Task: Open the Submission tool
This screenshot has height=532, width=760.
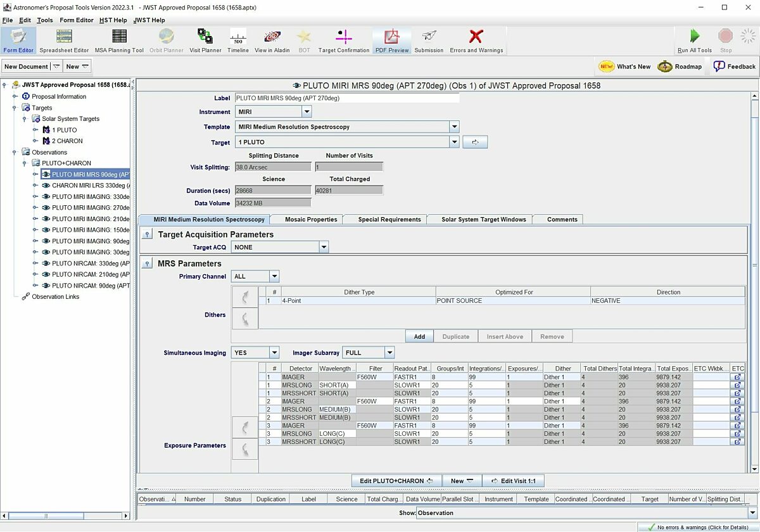Action: pos(429,41)
